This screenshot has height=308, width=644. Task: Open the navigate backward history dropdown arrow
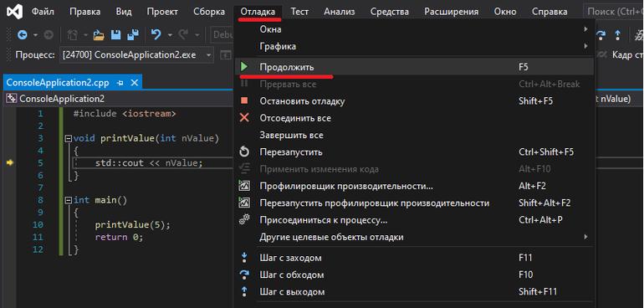click(35, 35)
